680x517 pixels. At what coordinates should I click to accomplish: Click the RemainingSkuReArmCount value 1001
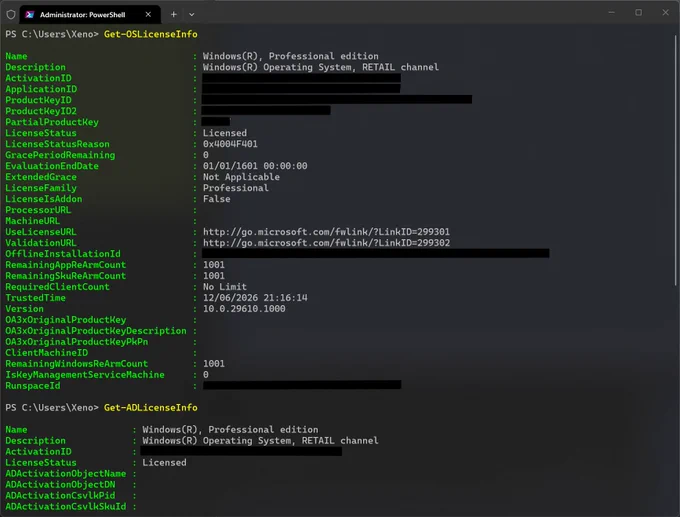(213, 276)
